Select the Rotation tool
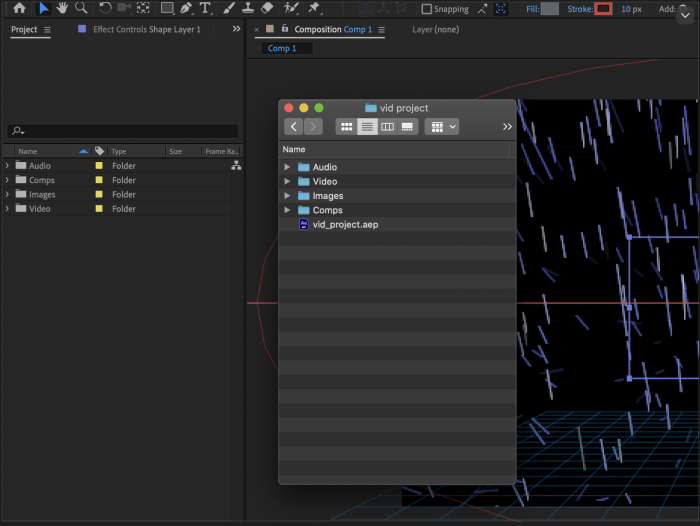Viewport: 700px width, 526px height. coord(105,8)
